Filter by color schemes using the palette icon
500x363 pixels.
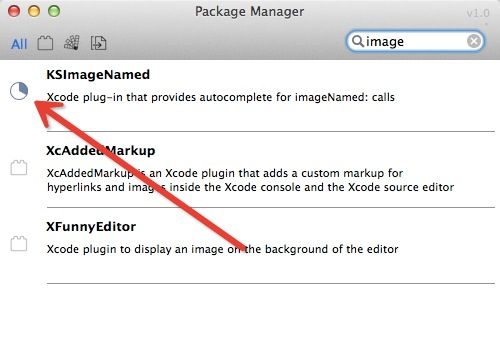[72, 42]
